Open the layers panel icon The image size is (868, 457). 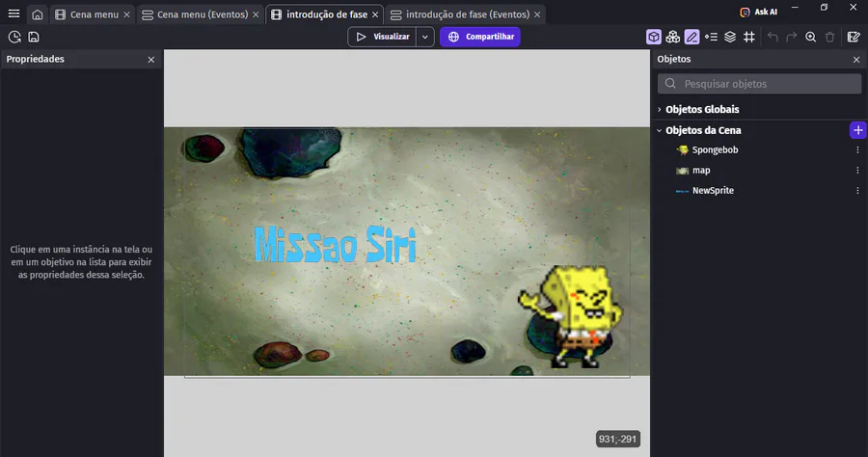click(730, 37)
